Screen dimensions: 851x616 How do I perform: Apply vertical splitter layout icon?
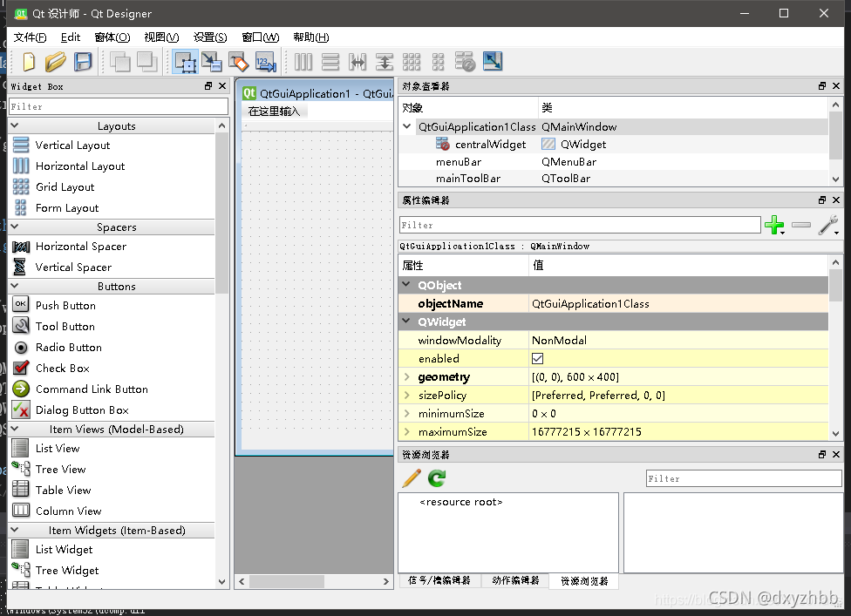pyautogui.click(x=385, y=62)
